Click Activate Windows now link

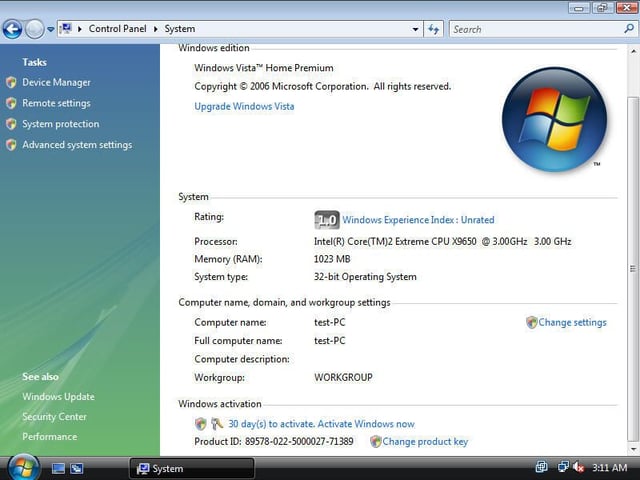point(366,424)
